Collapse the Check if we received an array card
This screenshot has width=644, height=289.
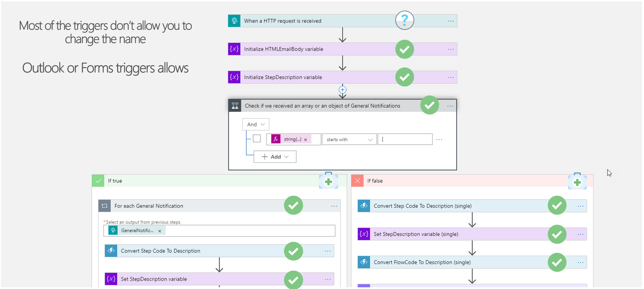pyautogui.click(x=343, y=106)
